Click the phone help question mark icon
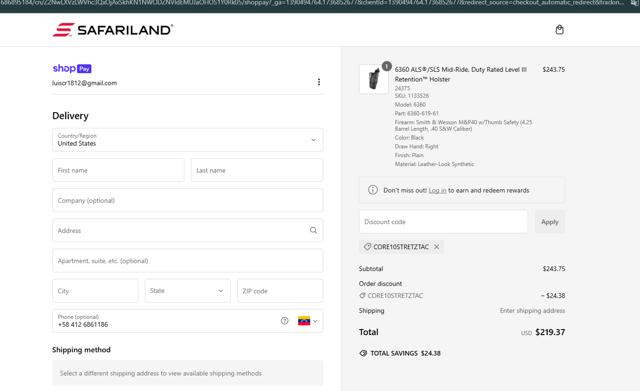 tap(284, 321)
